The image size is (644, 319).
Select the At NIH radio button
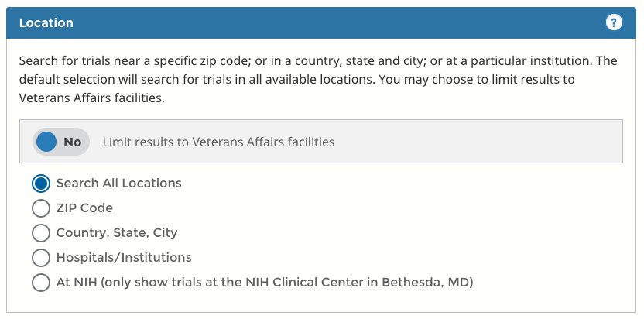[x=41, y=282]
